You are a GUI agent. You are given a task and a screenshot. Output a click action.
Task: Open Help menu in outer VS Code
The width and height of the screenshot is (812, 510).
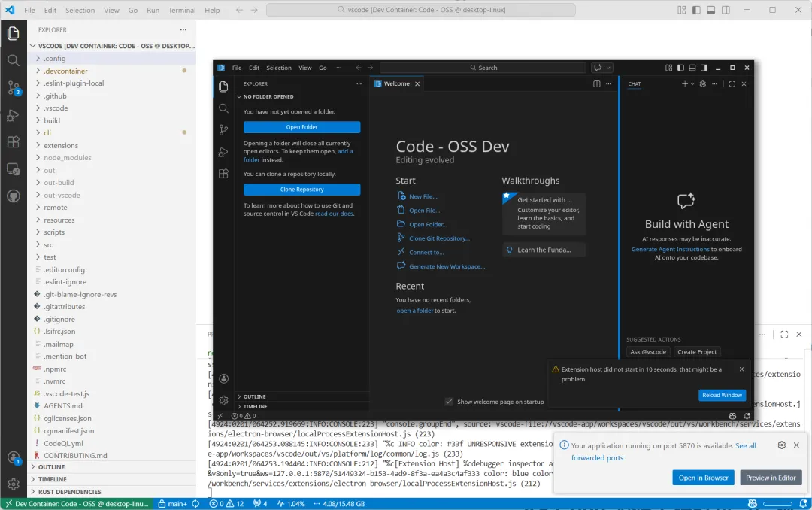pos(212,10)
